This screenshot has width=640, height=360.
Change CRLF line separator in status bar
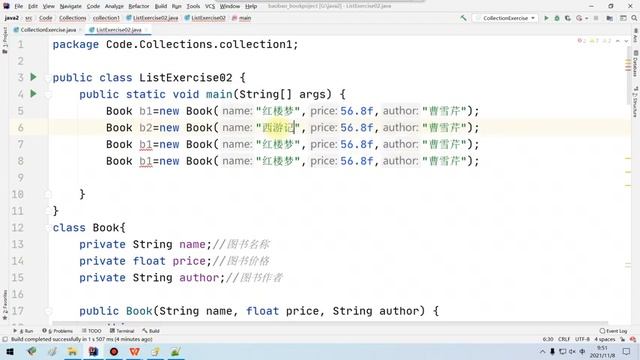point(564,339)
